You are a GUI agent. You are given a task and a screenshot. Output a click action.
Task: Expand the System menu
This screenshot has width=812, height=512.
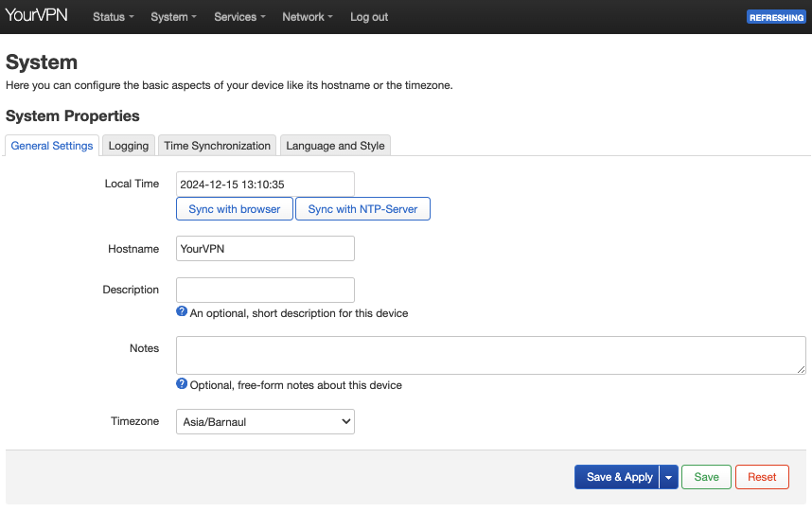pos(173,17)
